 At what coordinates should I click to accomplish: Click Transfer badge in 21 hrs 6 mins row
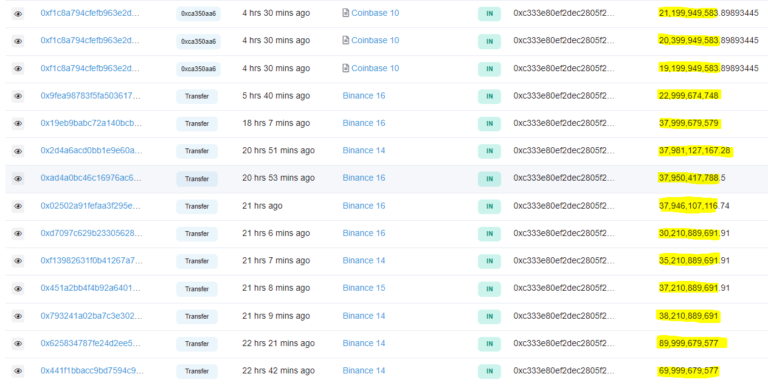(197, 234)
